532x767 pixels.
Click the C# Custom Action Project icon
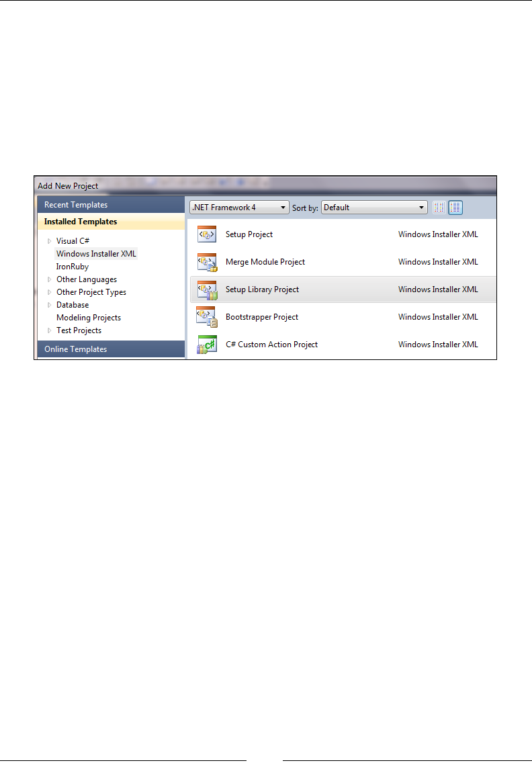pyautogui.click(x=207, y=345)
